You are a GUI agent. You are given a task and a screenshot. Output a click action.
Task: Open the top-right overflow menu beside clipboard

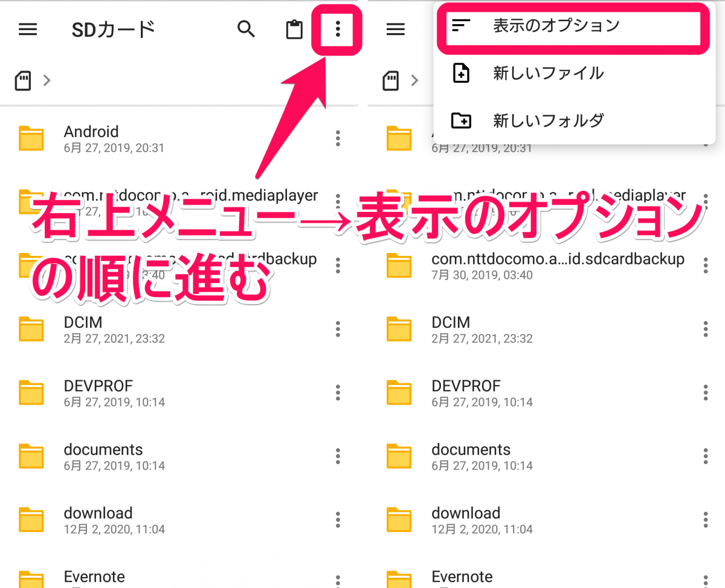pyautogui.click(x=337, y=29)
